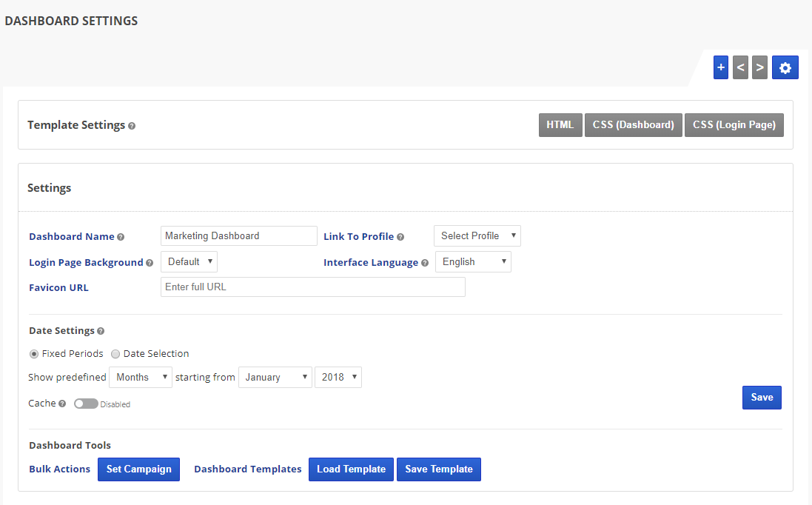812x505 pixels.
Task: Click the plus icon to add dashboard
Action: click(x=721, y=67)
